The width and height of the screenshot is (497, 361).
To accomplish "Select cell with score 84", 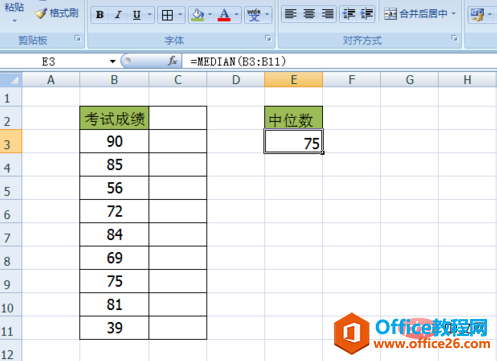I will (x=114, y=235).
